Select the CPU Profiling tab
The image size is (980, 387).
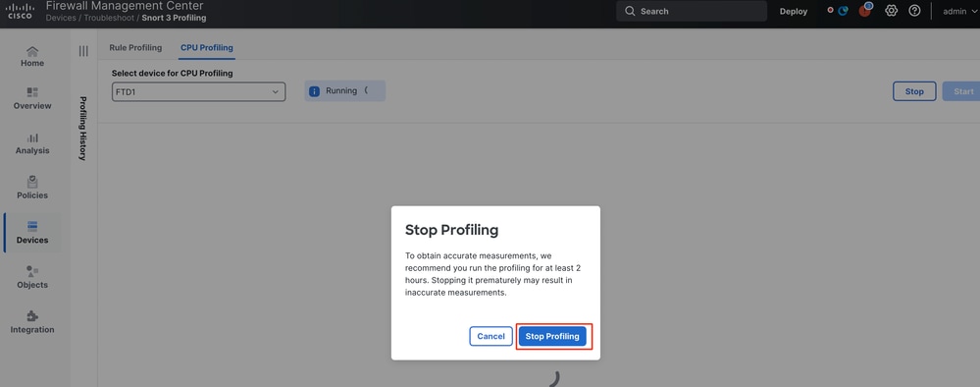pyautogui.click(x=207, y=47)
